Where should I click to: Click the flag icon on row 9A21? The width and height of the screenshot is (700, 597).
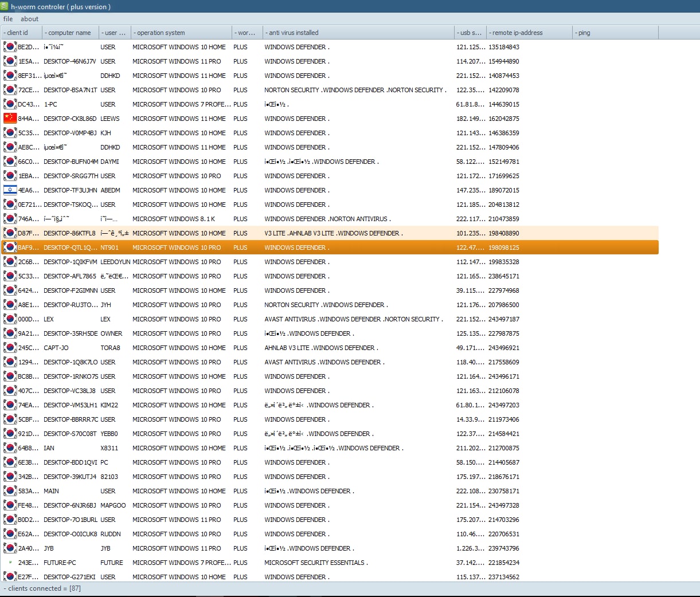tap(10, 333)
